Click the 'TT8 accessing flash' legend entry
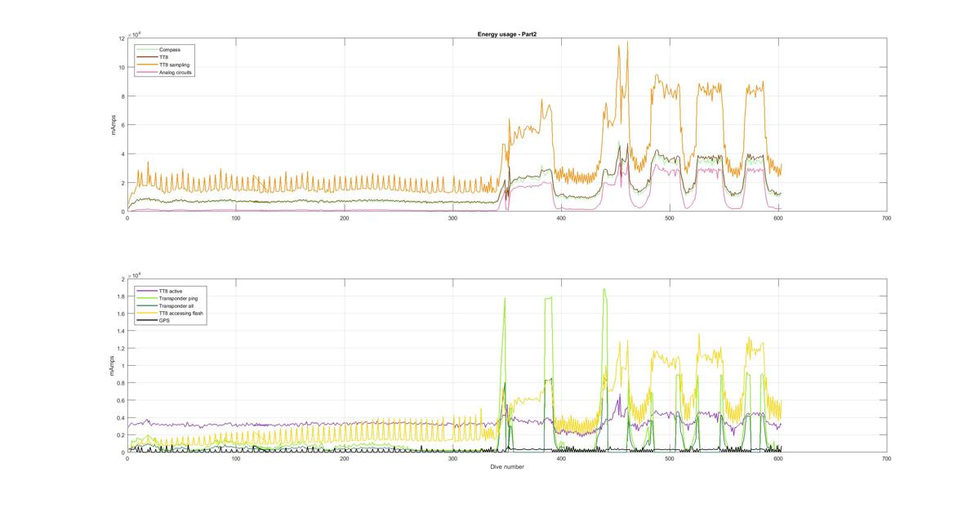980x508 pixels. 181,314
